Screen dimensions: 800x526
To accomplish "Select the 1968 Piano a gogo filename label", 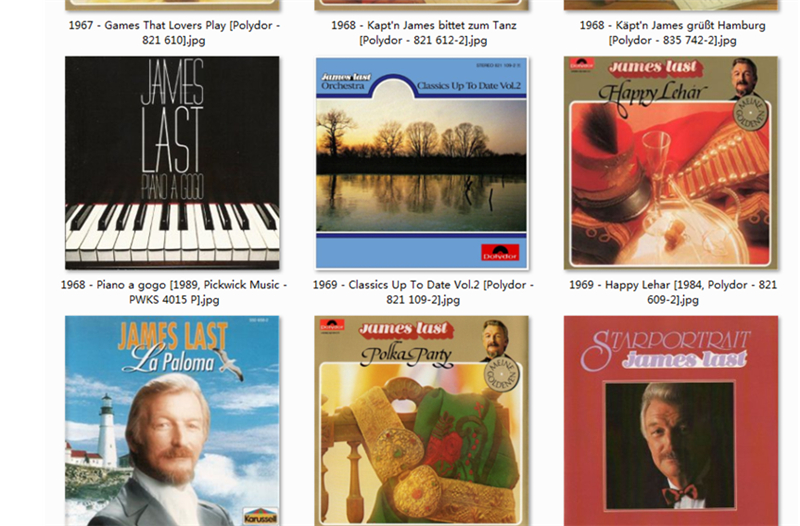I will click(174, 292).
